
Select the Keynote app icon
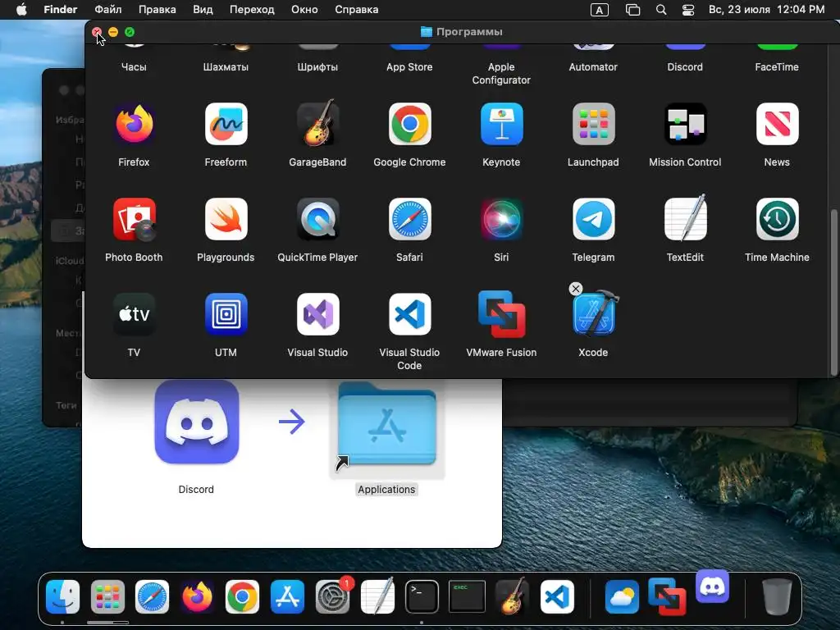tap(501, 125)
